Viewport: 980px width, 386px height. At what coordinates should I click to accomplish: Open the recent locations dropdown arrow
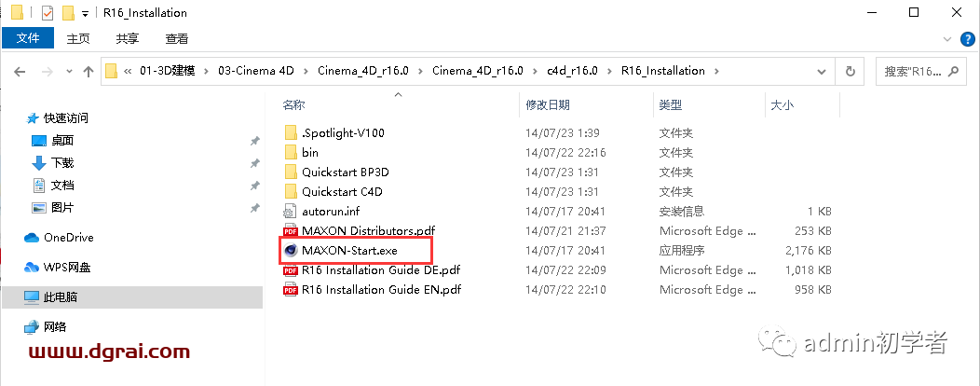[x=69, y=71]
